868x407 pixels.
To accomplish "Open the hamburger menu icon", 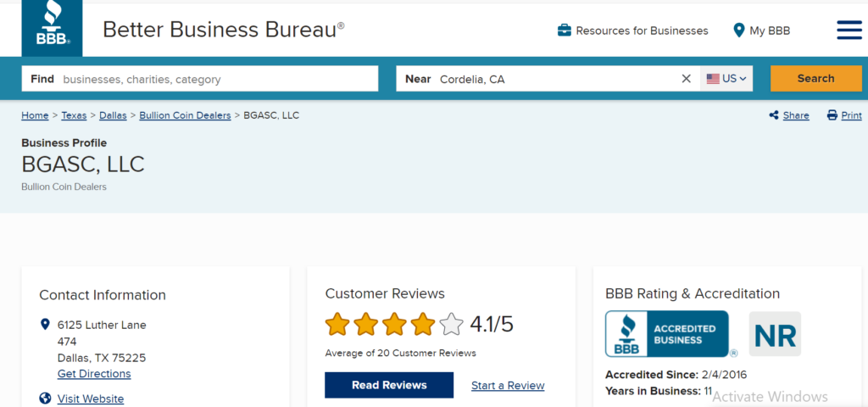I will [849, 30].
